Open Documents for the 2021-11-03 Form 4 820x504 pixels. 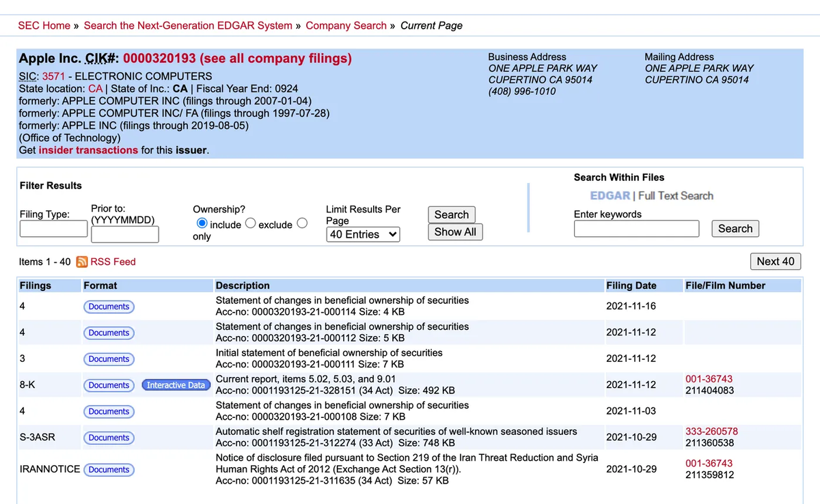coord(109,411)
